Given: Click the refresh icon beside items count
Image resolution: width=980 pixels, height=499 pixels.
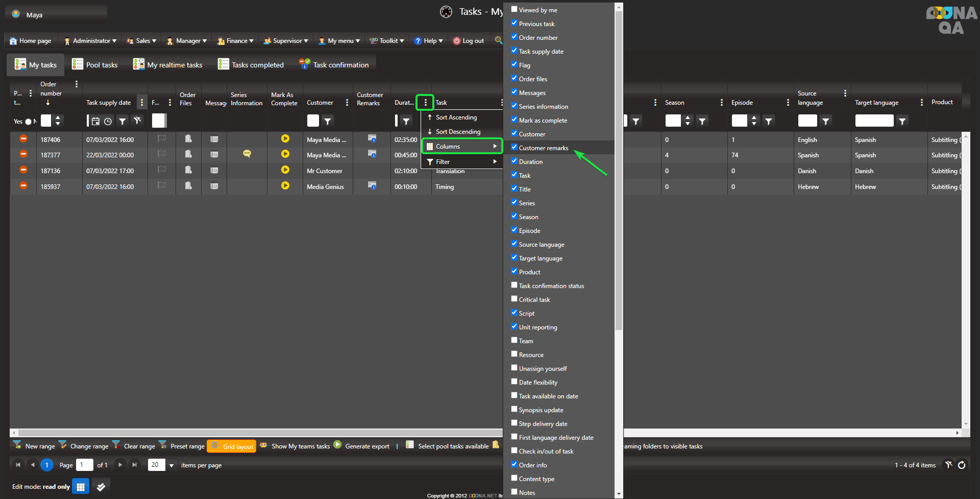Looking at the screenshot, I should (962, 465).
